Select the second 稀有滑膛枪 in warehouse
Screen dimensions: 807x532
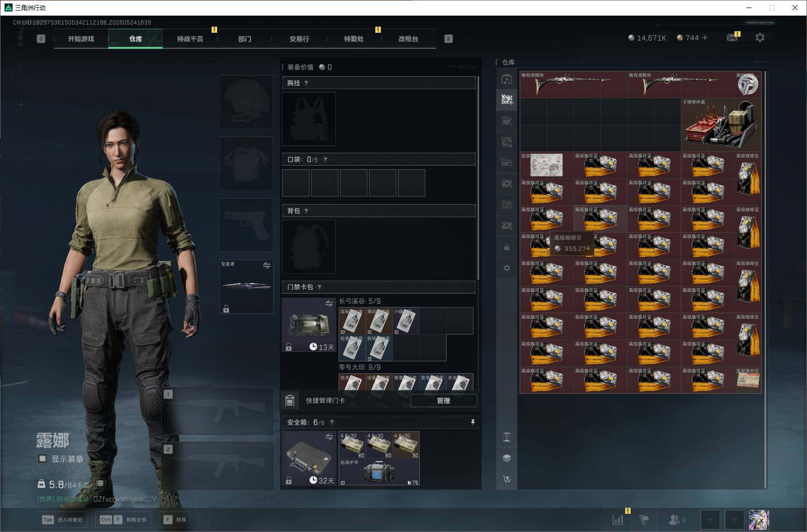pyautogui.click(x=681, y=84)
